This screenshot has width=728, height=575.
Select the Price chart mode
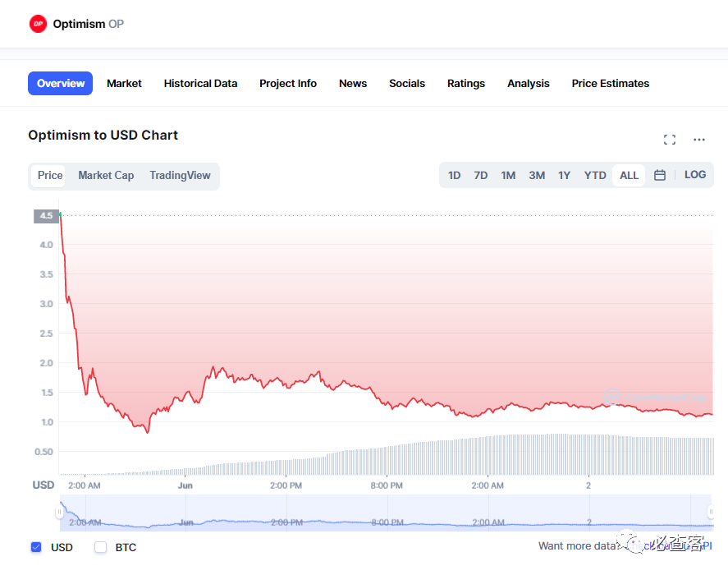pyautogui.click(x=50, y=175)
